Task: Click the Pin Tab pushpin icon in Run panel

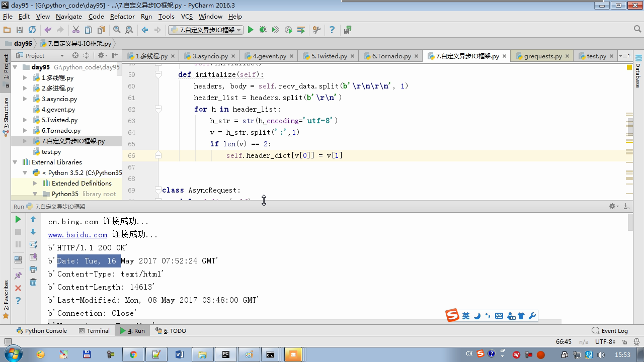Action: 18,275
